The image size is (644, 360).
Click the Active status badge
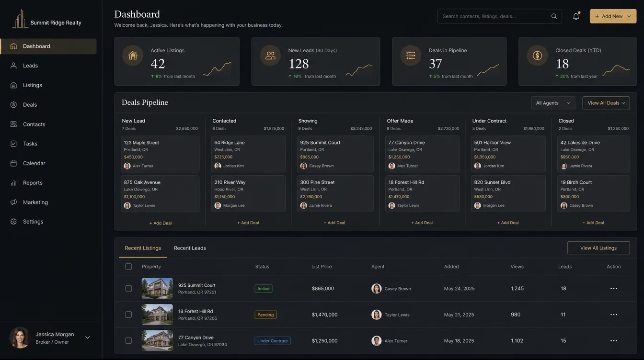(x=264, y=289)
